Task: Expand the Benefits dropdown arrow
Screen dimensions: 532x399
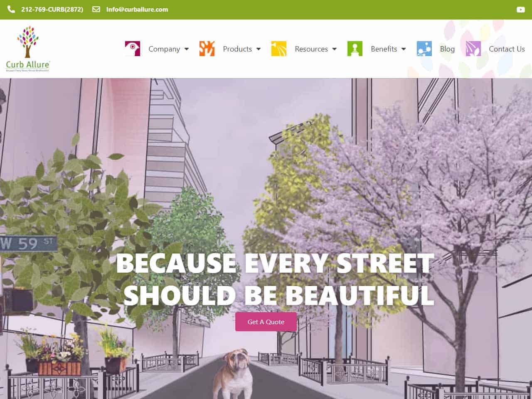Action: click(x=404, y=49)
